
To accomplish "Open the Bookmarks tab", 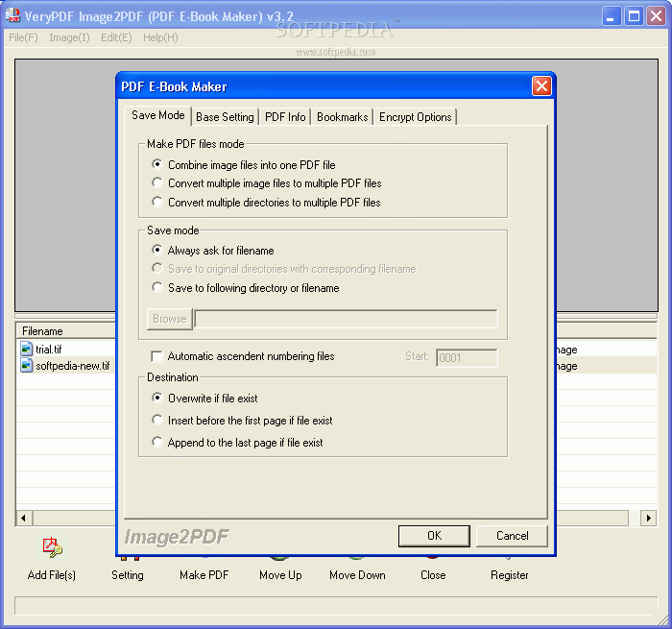I will click(x=343, y=117).
